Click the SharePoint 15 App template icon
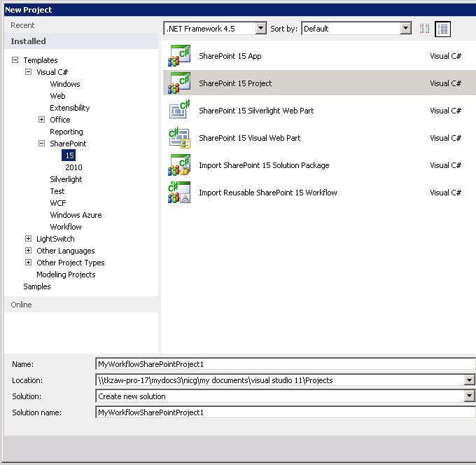This screenshot has height=465, width=476. tap(179, 56)
